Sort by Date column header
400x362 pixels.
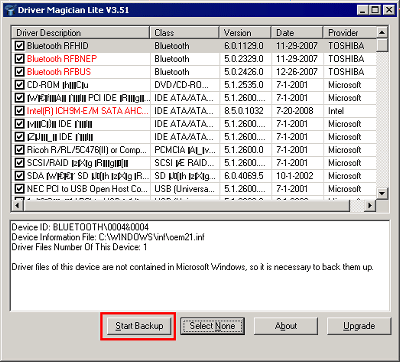click(297, 33)
